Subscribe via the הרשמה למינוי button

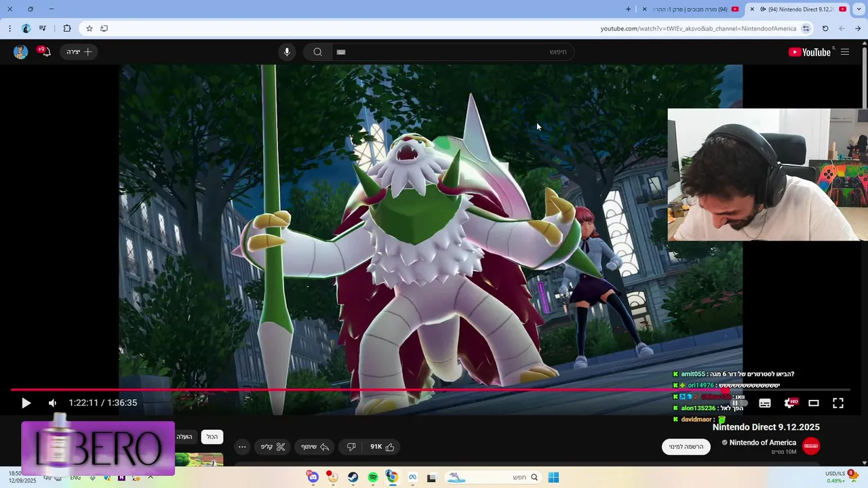(686, 447)
